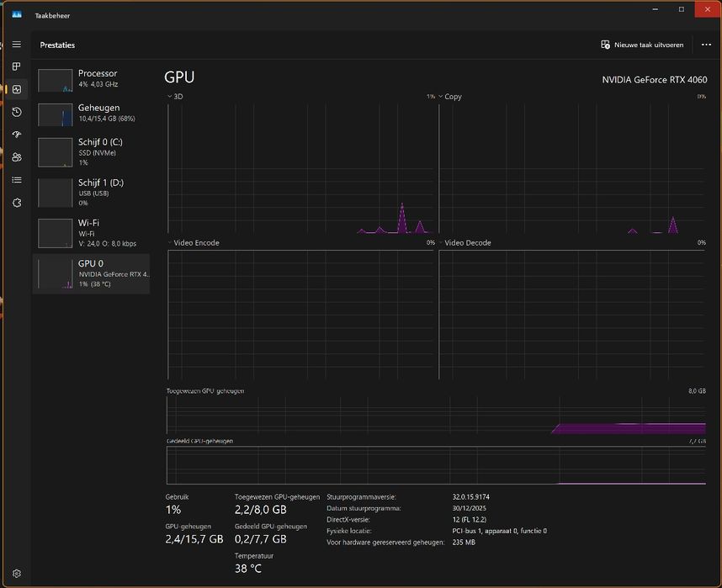Open the Copy engine dropdown
Image resolution: width=722 pixels, height=588 pixels.
coord(450,96)
